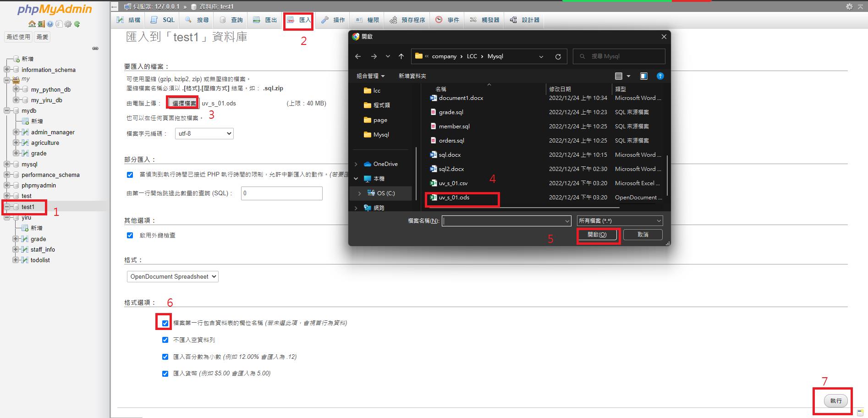Click the link-with-main-panel chain icon
Image resolution: width=868 pixels, height=418 pixels.
95,48
